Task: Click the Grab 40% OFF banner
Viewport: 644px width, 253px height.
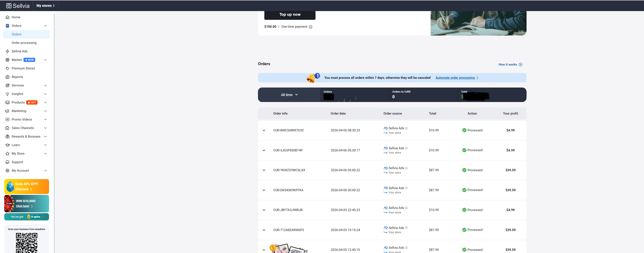Action: pos(26,186)
